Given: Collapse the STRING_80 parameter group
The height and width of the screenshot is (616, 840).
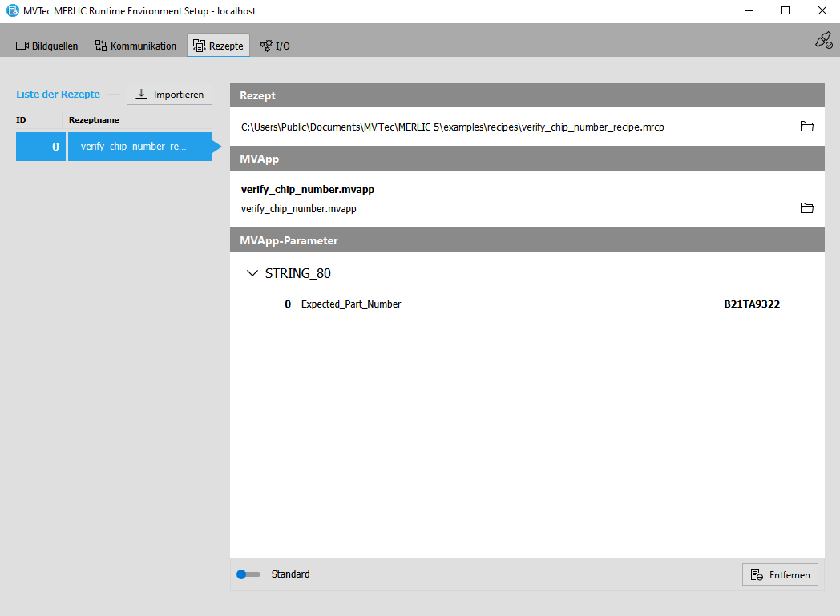Looking at the screenshot, I should click(x=253, y=273).
